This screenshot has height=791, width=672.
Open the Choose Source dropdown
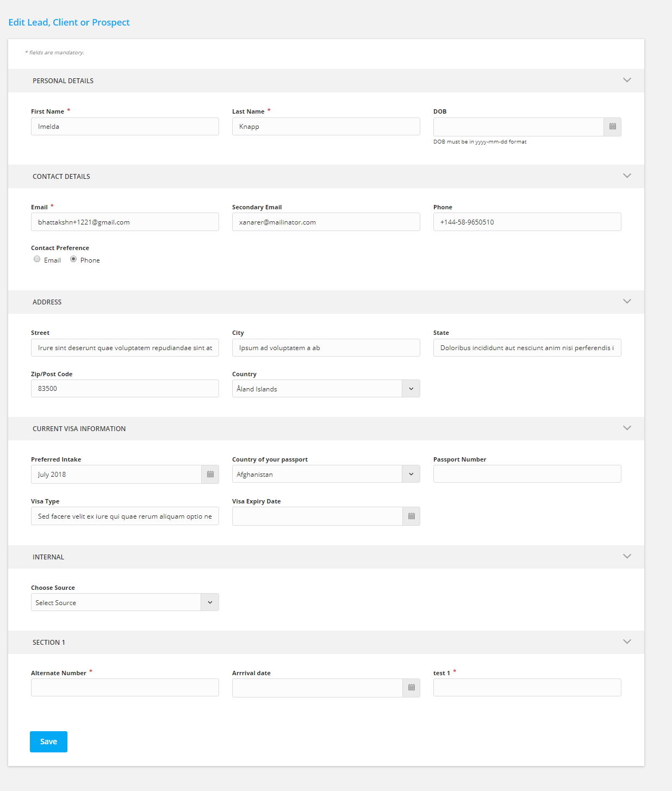pos(125,602)
